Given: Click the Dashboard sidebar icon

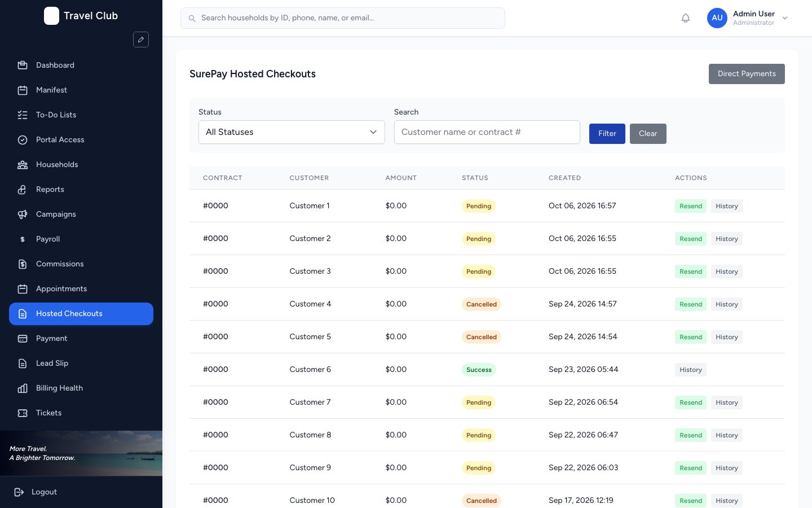Looking at the screenshot, I should (23, 65).
